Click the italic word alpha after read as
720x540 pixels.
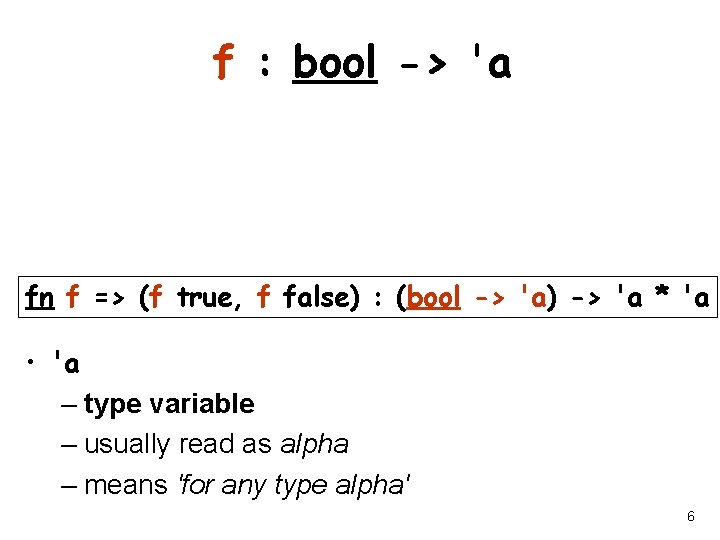(314, 444)
